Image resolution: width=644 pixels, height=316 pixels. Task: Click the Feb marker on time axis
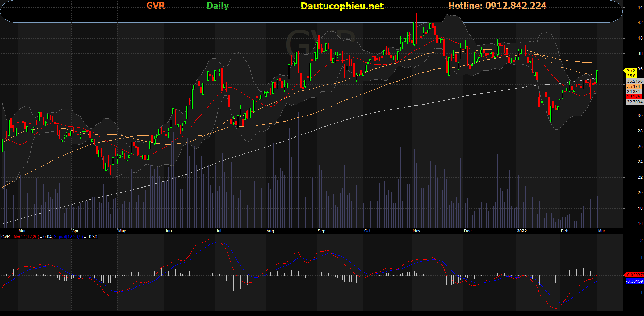(x=565, y=231)
